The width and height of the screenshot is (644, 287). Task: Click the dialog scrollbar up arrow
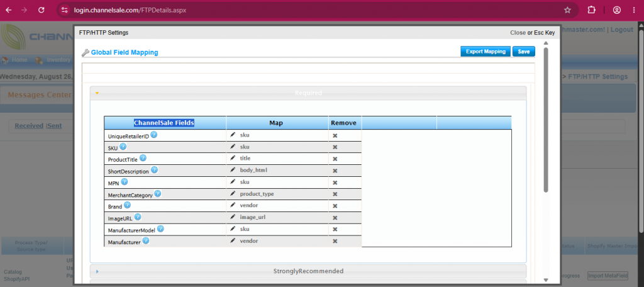[x=546, y=43]
